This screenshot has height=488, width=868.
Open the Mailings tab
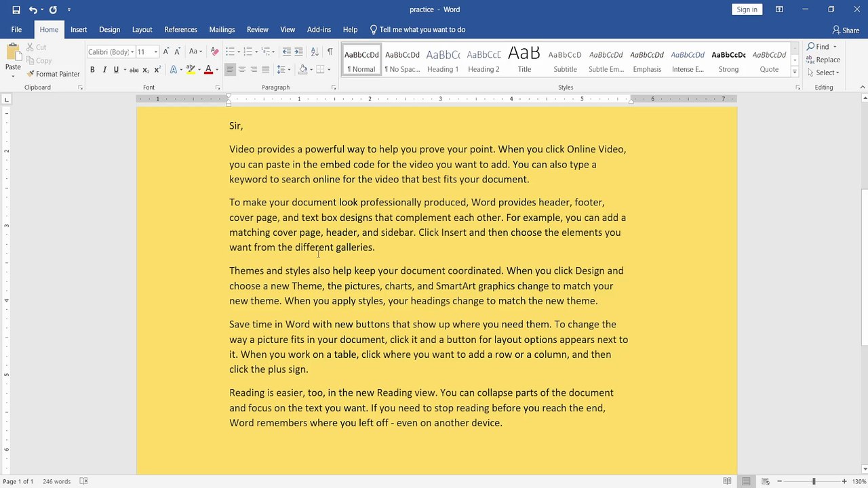click(x=222, y=30)
